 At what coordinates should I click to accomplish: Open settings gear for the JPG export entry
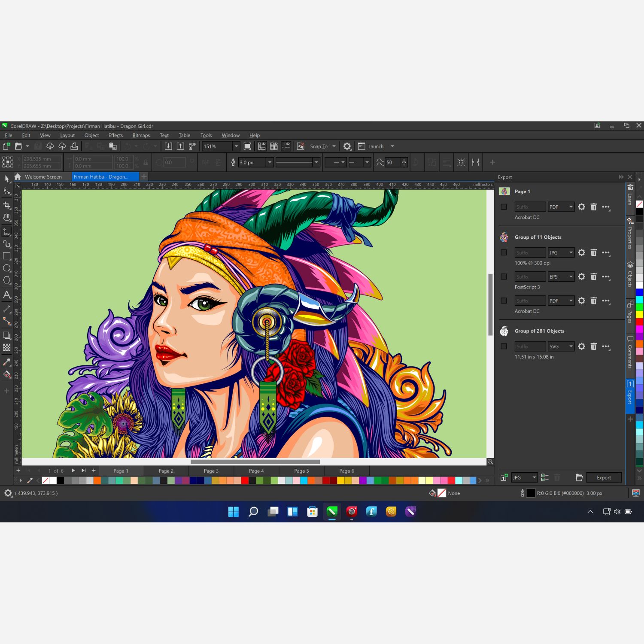click(582, 252)
